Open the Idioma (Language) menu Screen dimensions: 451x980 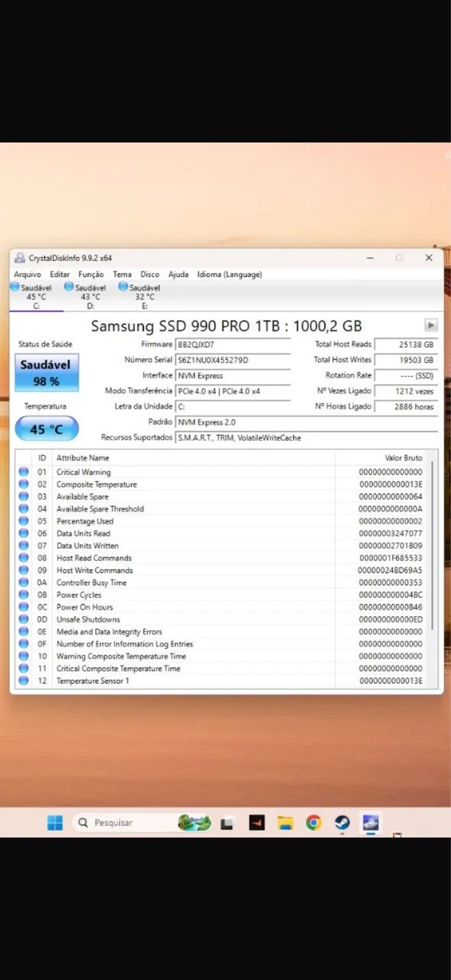tap(229, 274)
